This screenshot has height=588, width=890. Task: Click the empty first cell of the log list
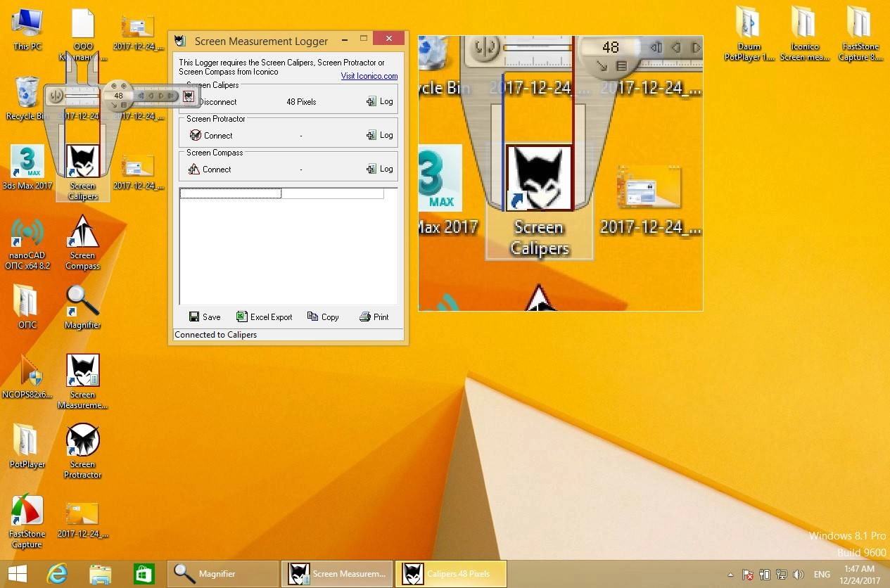tap(231, 193)
